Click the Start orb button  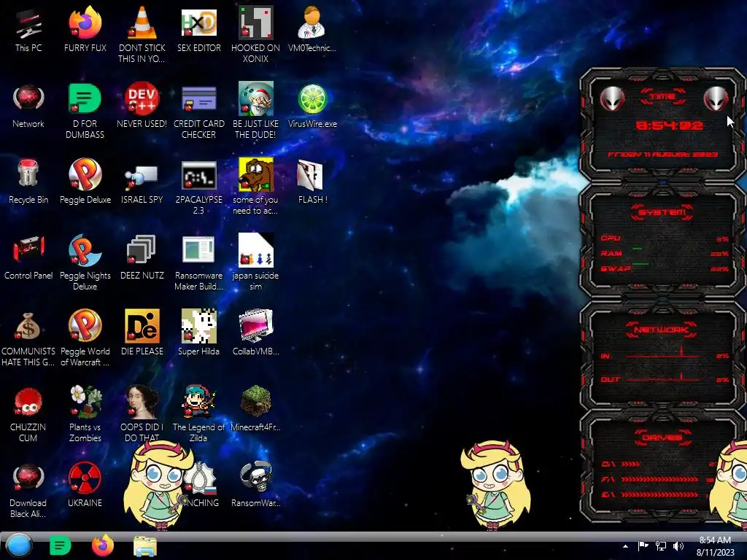click(x=18, y=545)
